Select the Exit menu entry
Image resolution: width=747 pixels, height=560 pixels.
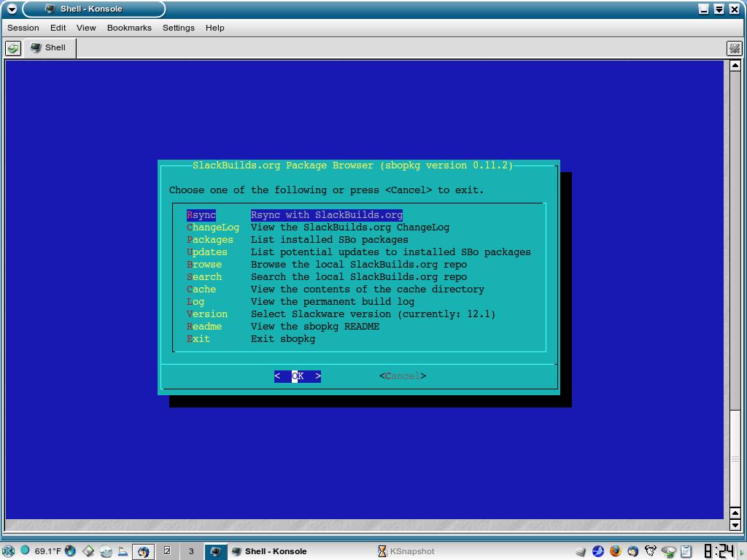[198, 338]
